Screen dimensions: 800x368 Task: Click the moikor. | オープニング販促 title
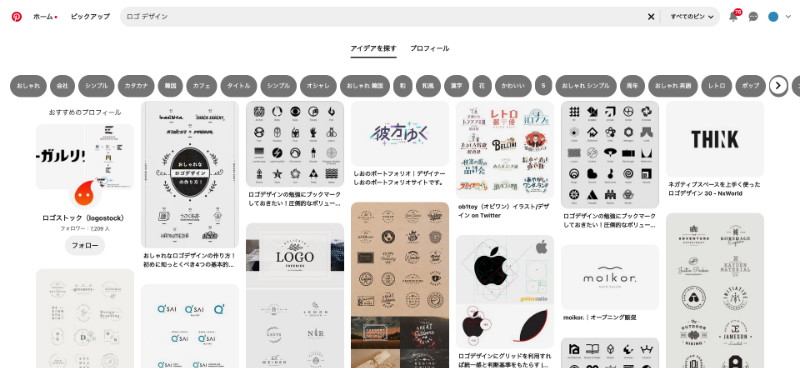(599, 317)
